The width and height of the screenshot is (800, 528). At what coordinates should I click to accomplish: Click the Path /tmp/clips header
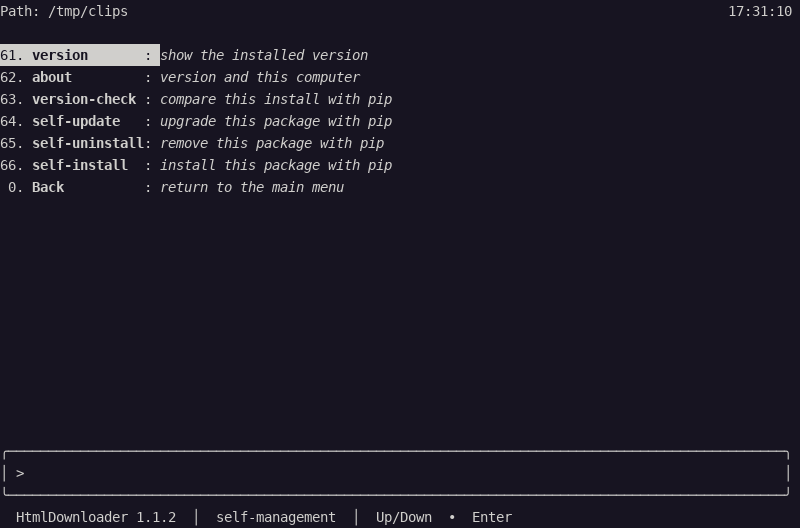(x=64, y=11)
